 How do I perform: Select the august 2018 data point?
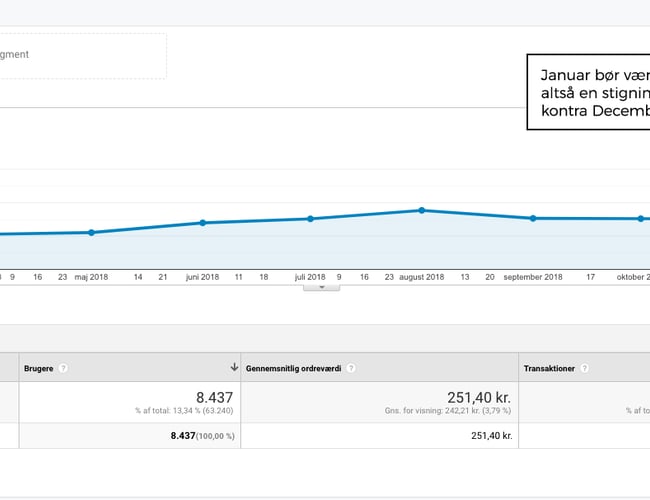coord(422,210)
